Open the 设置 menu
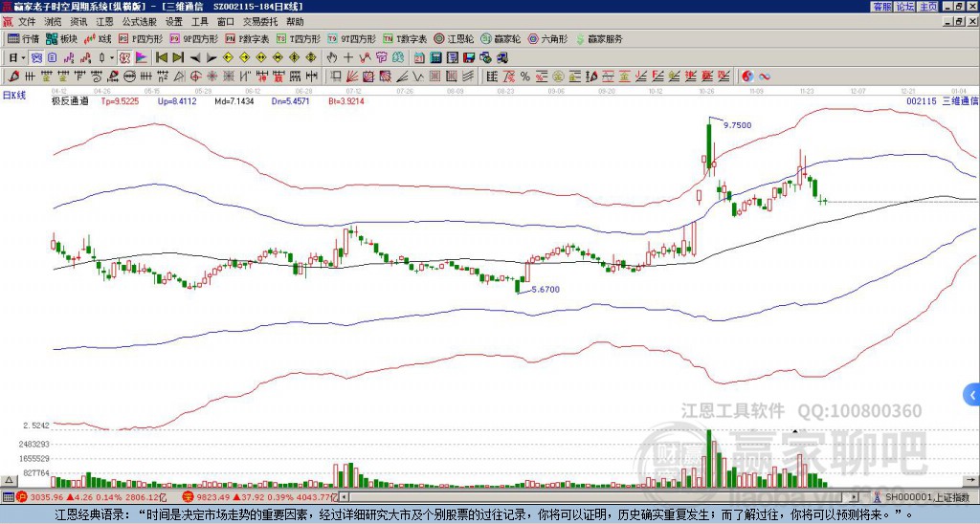Screen dimensions: 980x524 tap(174, 22)
